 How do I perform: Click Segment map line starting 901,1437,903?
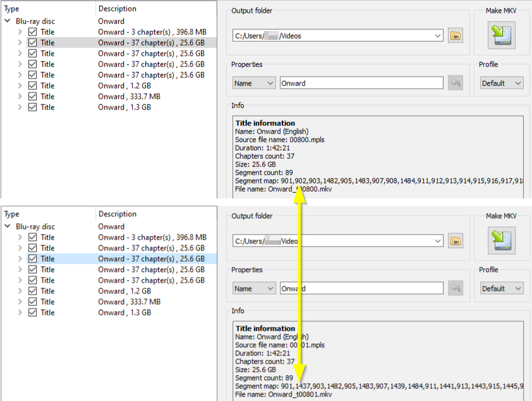click(x=378, y=386)
